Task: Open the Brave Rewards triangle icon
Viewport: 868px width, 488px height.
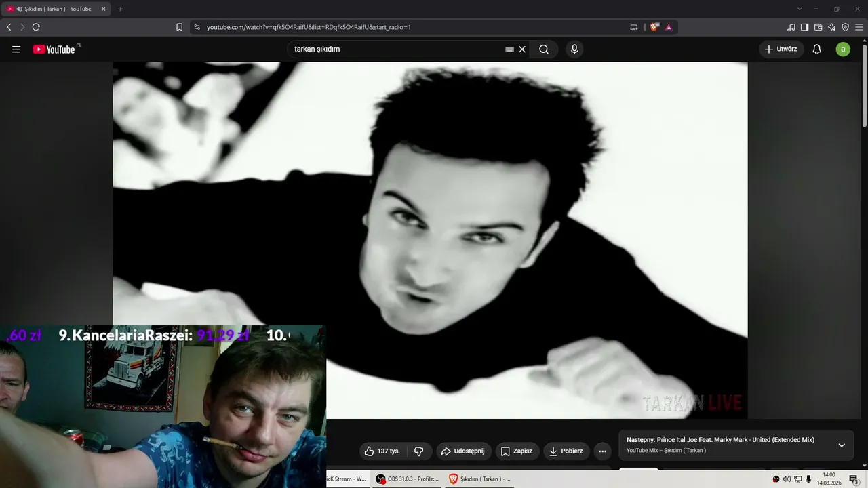Action: click(669, 27)
